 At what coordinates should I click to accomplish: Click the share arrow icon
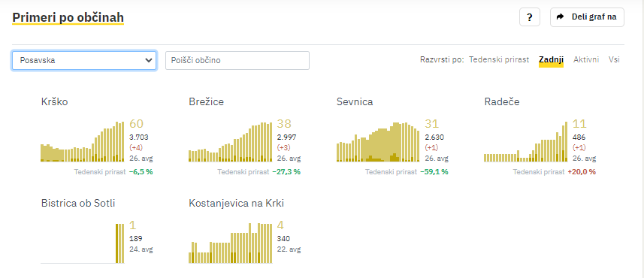point(560,17)
